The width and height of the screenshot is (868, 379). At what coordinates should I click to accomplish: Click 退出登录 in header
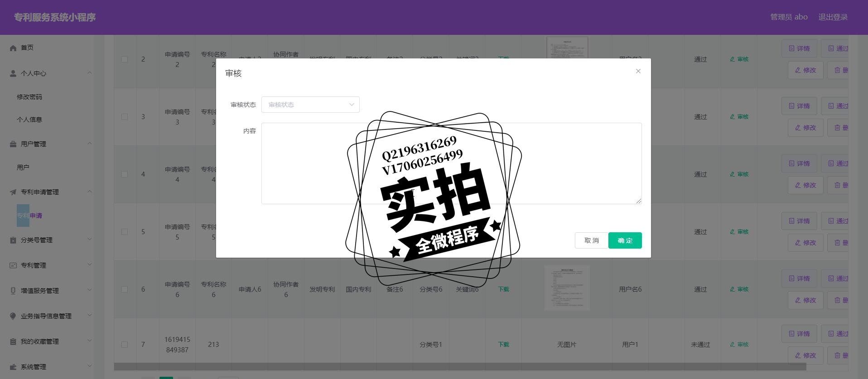(x=833, y=17)
